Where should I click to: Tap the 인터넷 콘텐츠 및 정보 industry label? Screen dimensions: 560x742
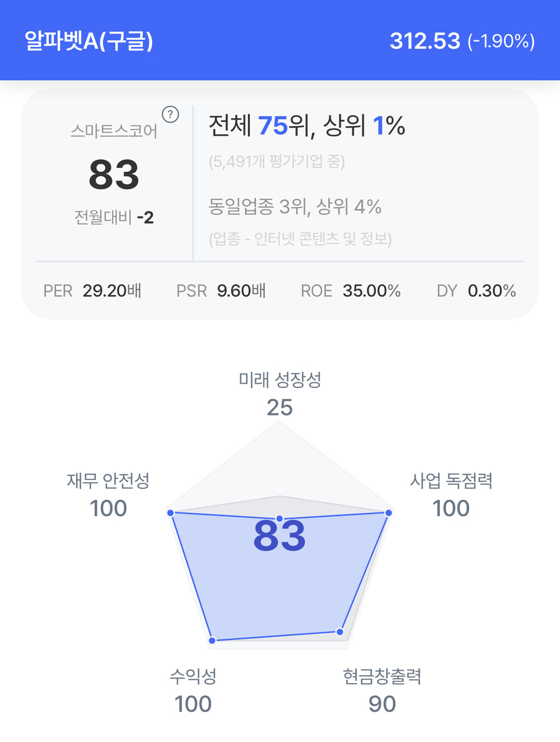click(x=300, y=239)
